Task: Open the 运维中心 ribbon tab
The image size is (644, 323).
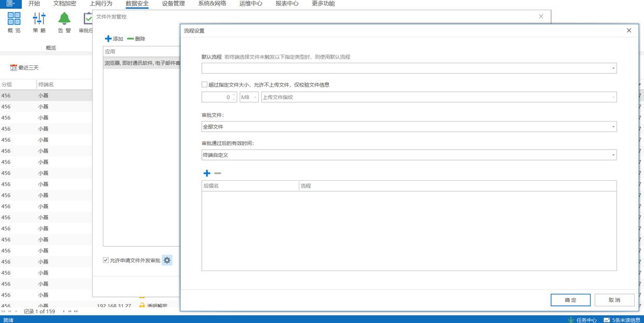Action: [x=250, y=4]
